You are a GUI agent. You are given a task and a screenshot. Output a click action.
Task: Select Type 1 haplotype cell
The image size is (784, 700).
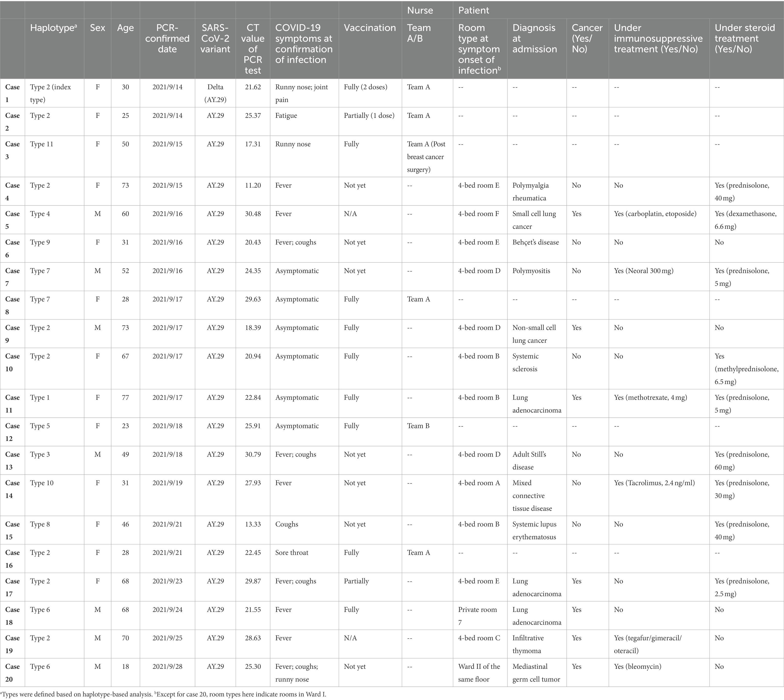click(40, 398)
